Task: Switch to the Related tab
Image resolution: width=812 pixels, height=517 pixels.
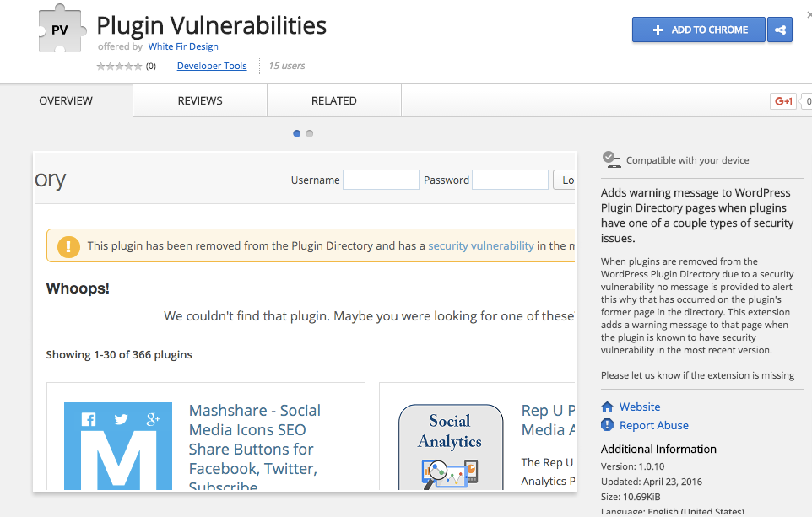Action: 334,101
